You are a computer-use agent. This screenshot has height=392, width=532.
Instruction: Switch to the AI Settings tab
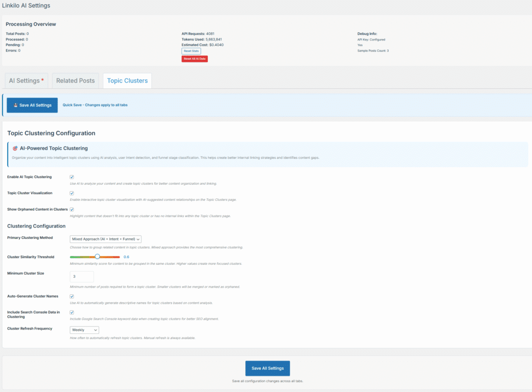point(26,81)
